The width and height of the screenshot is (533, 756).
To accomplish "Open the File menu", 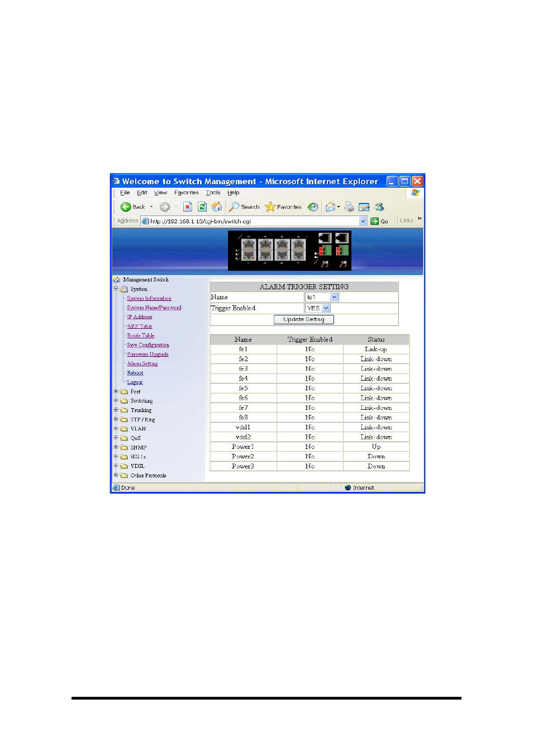I will click(125, 193).
